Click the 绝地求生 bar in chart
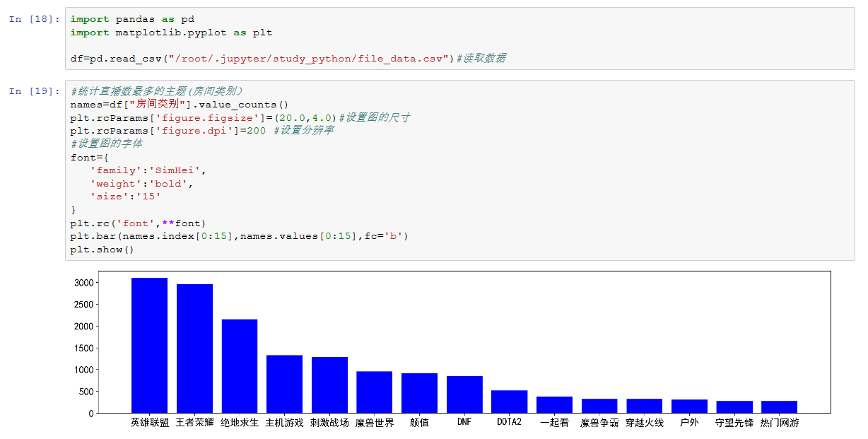The image size is (868, 439). (240, 366)
